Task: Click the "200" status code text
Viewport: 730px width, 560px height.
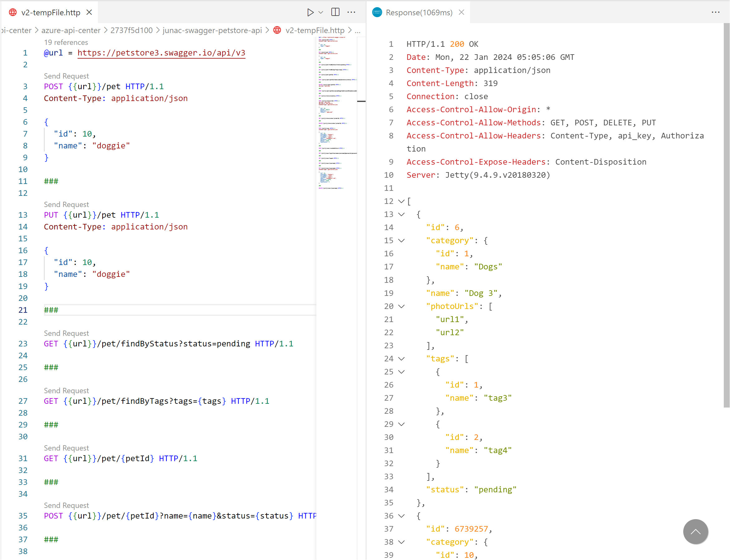Action: tap(457, 44)
